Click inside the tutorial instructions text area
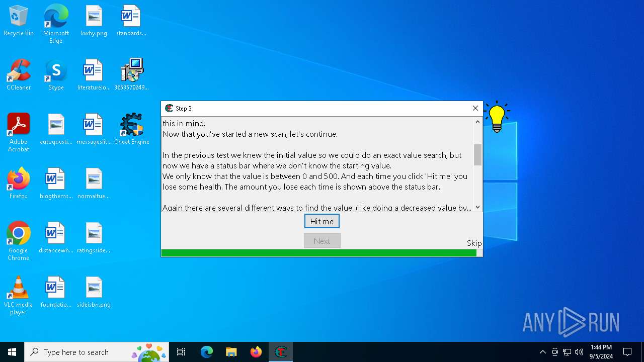Viewport: 644px width, 362px height. (317, 164)
